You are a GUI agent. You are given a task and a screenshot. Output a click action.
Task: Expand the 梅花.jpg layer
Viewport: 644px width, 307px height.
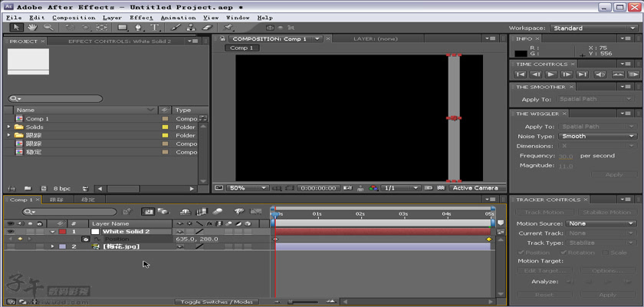pyautogui.click(x=52, y=246)
